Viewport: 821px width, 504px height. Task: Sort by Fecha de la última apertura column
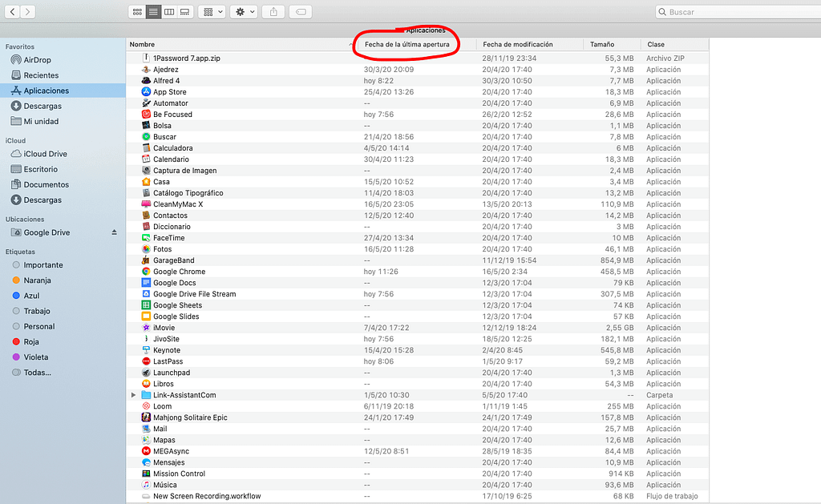(x=406, y=45)
